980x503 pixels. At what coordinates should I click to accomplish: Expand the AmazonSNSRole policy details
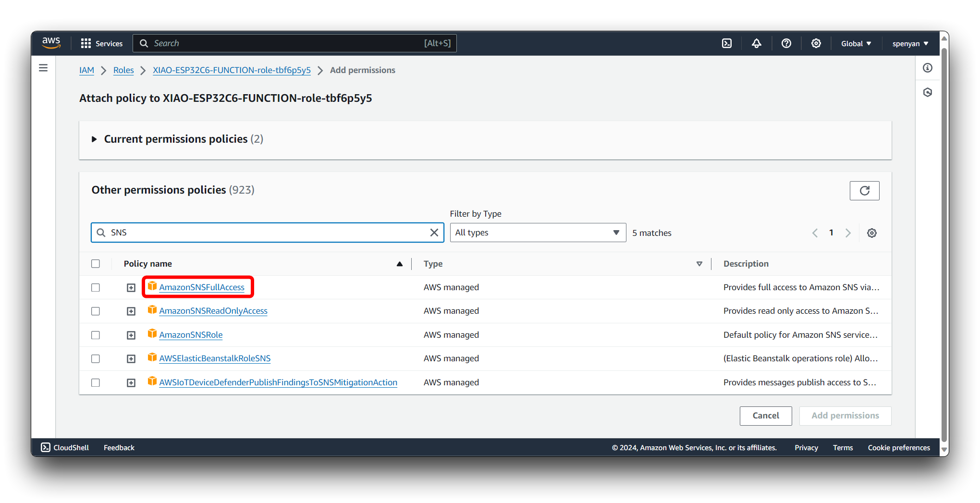pyautogui.click(x=131, y=335)
